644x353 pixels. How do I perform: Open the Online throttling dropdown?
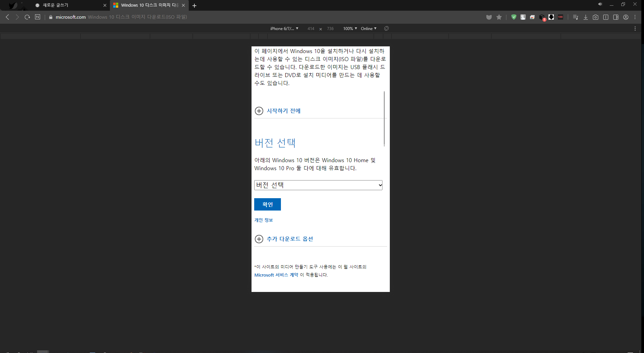(369, 29)
